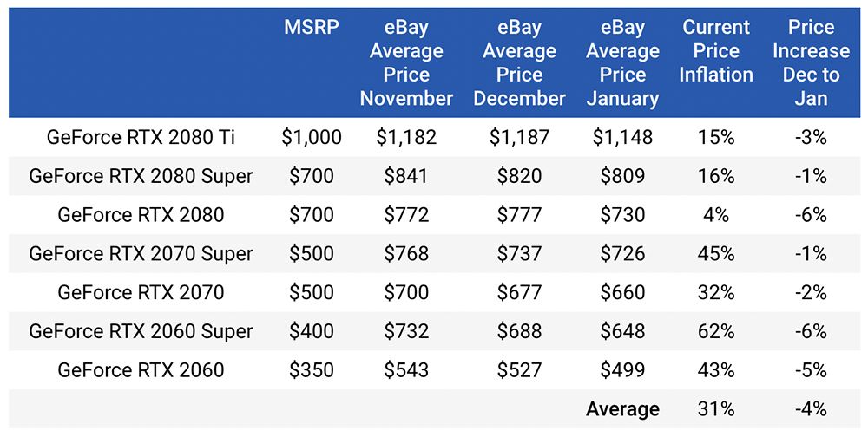Click the Current Price Inflation header
Image resolution: width=868 pixels, height=437 pixels.
(x=716, y=51)
